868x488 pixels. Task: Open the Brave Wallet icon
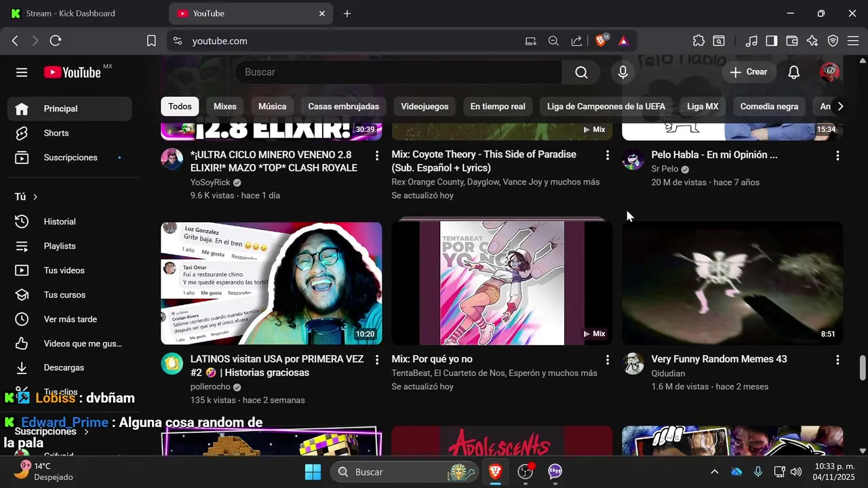pyautogui.click(x=792, y=41)
